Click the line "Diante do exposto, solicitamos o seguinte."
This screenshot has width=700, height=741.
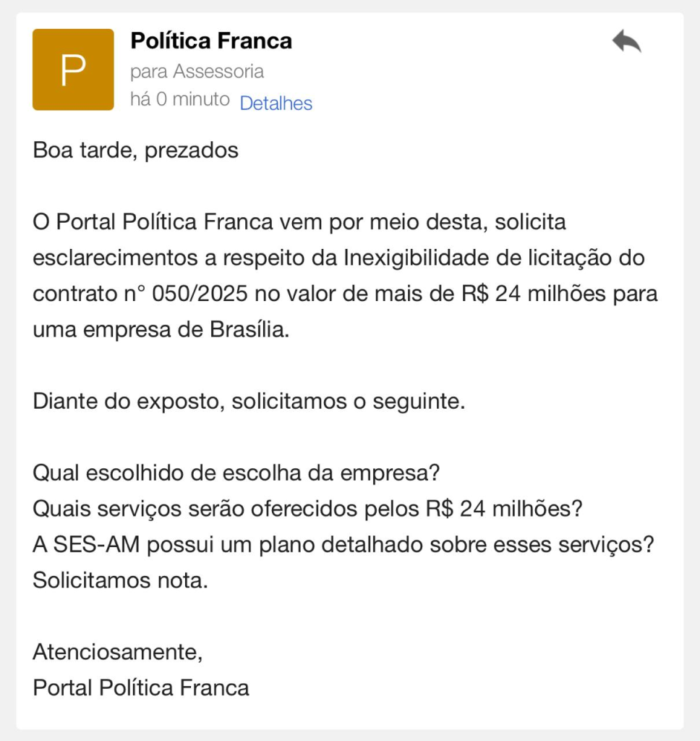249,402
